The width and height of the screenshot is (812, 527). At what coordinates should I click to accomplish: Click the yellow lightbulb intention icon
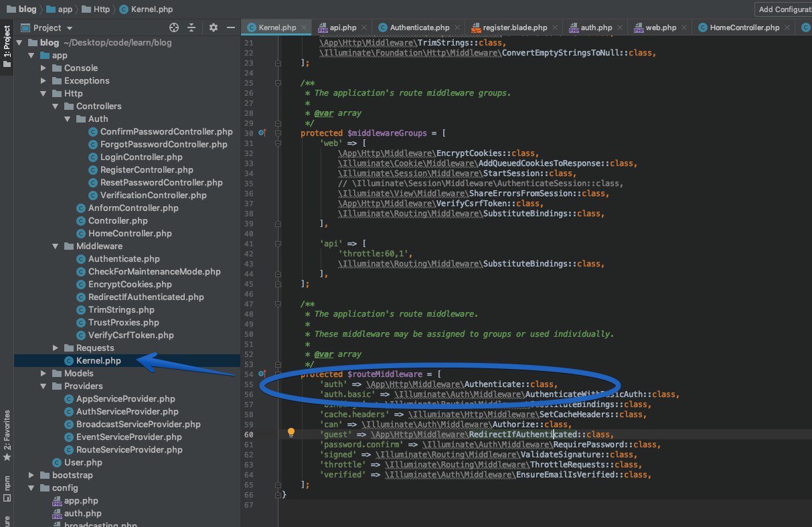[291, 433]
